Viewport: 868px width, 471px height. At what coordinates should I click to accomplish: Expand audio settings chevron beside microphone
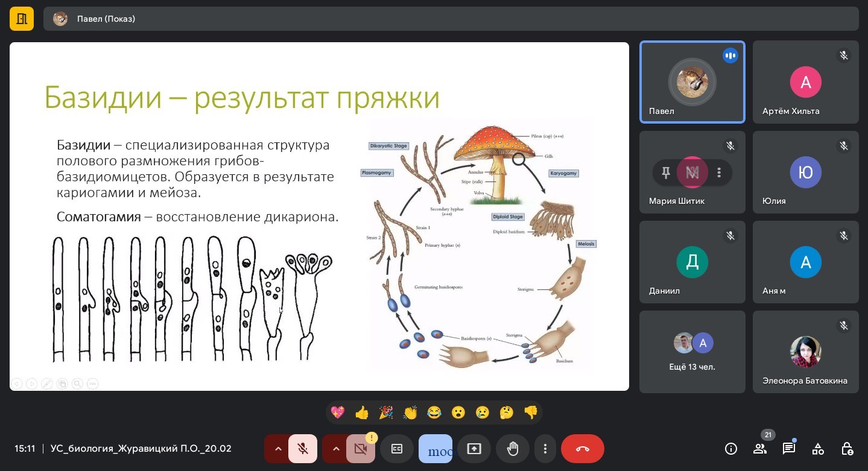point(278,449)
